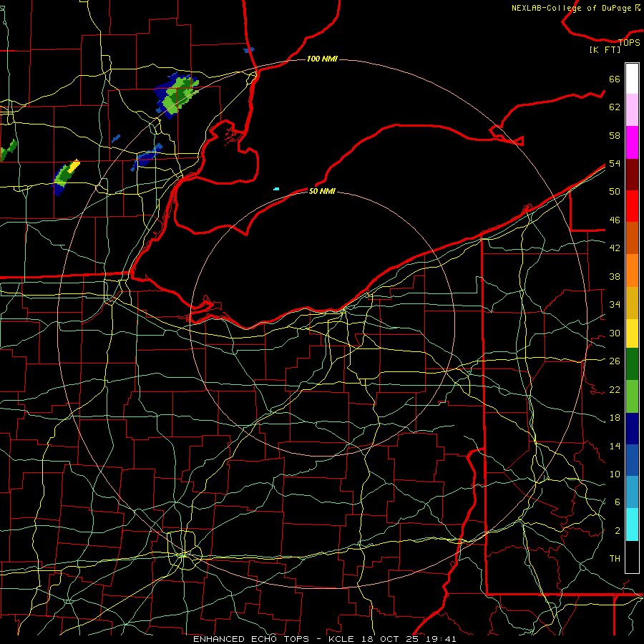Viewport: 644px width, 644px height.
Task: Click the large green echo cell near the 100 NMI ring
Action: pyautogui.click(x=178, y=95)
